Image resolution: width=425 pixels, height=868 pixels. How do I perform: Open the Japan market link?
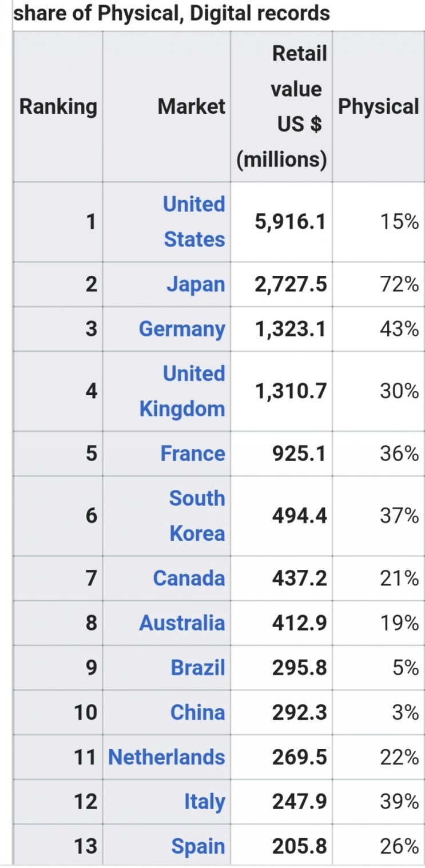coord(196,284)
